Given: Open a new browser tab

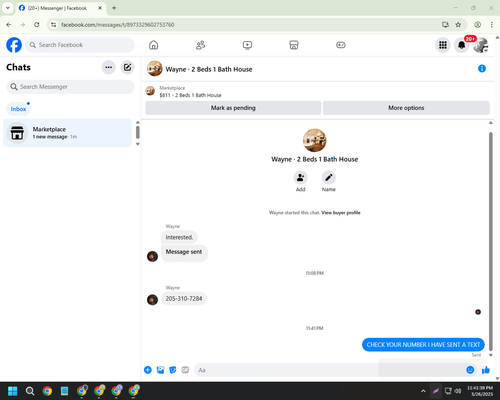Looking at the screenshot, I should [114, 8].
